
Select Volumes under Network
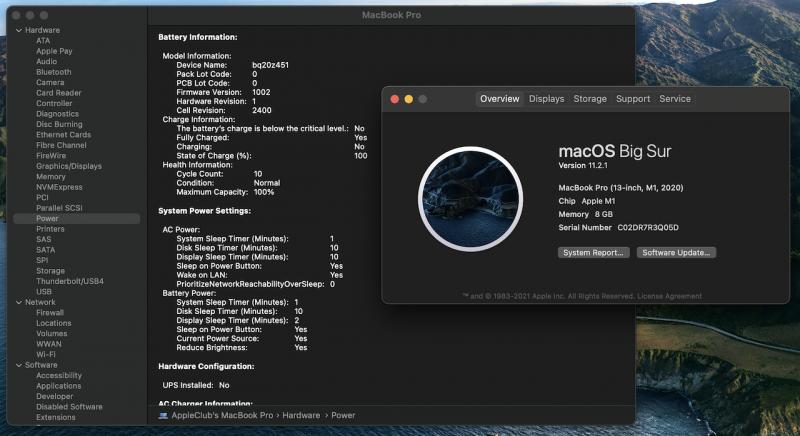click(x=52, y=334)
